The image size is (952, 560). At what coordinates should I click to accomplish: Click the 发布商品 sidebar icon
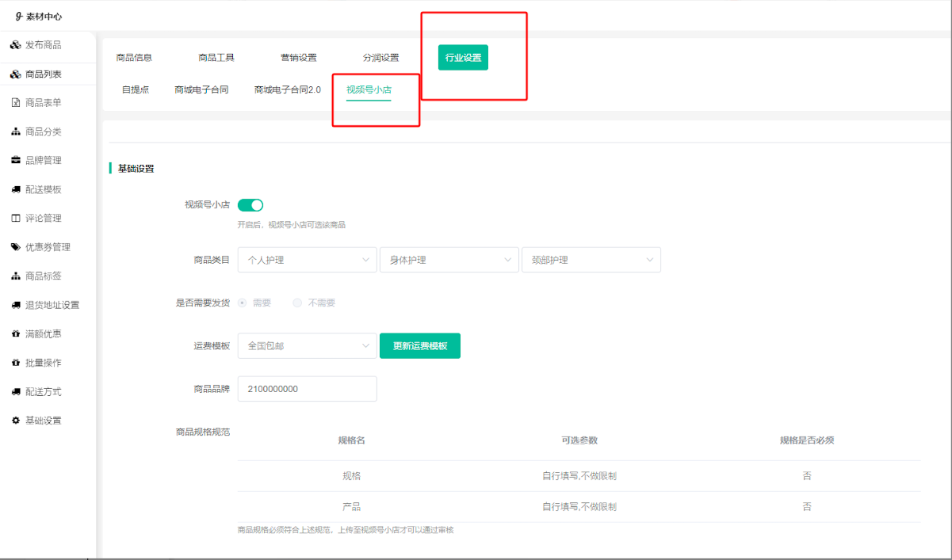[16, 45]
